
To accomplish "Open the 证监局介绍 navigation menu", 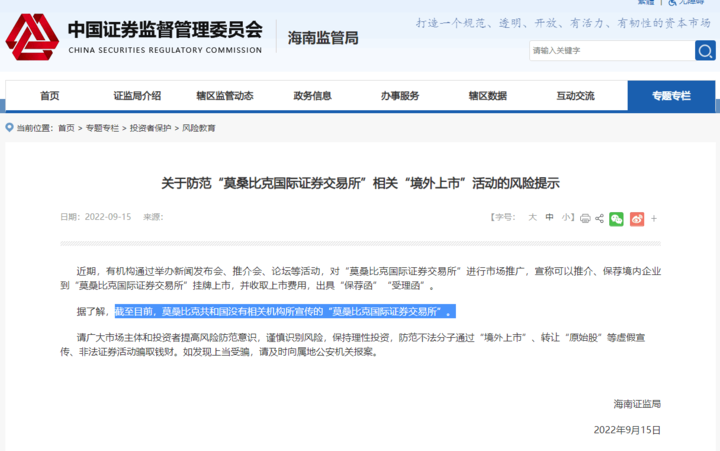I will coord(137,96).
